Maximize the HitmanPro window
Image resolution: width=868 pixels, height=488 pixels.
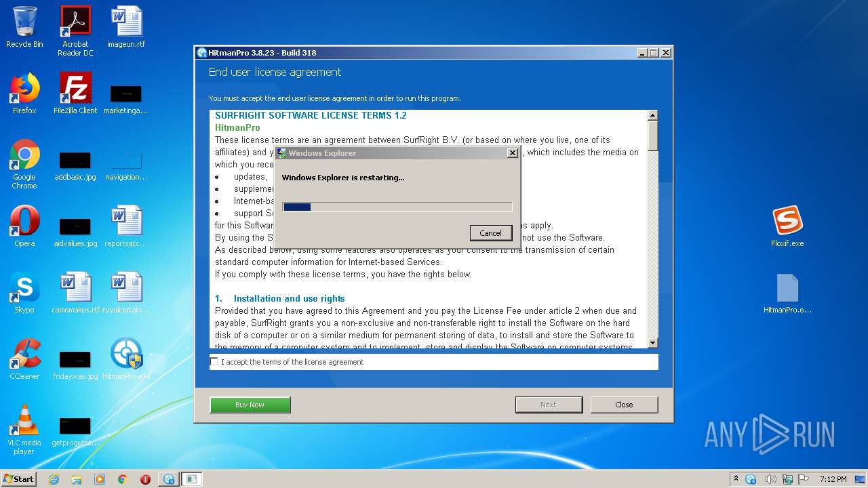point(654,53)
